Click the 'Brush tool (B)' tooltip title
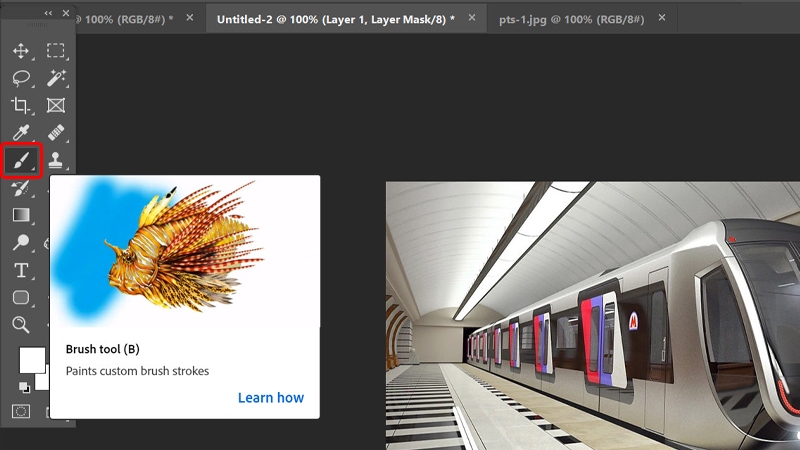 [x=103, y=349]
